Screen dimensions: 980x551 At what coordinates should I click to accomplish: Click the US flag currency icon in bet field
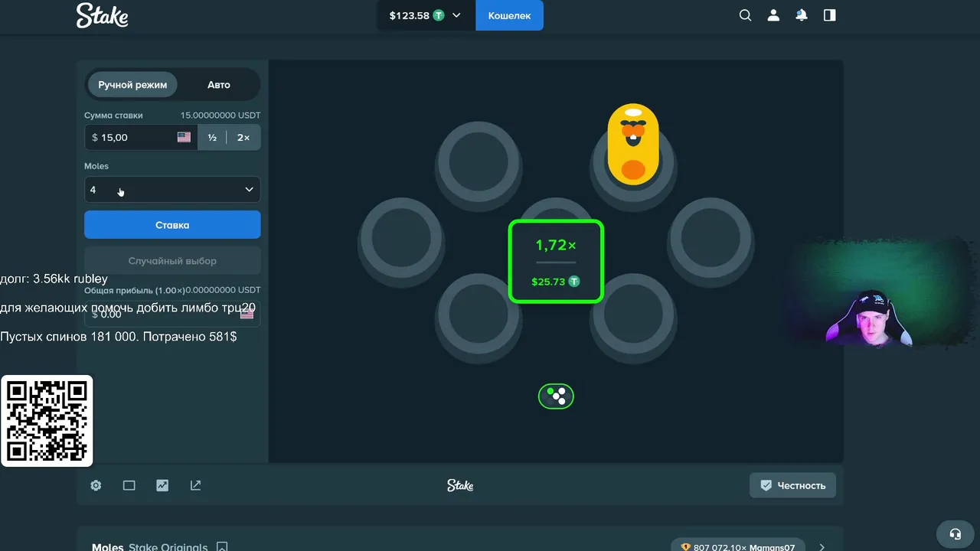184,138
